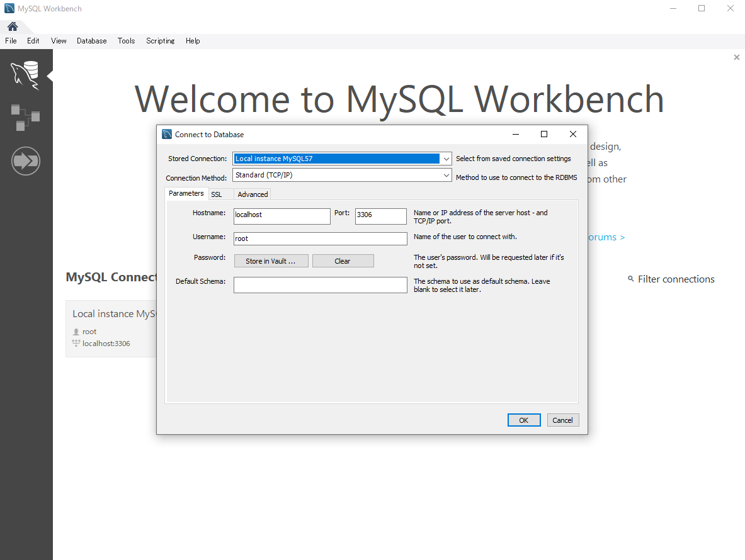Image resolution: width=745 pixels, height=560 pixels.
Task: Expand the Stored Connection dropdown
Action: click(446, 159)
